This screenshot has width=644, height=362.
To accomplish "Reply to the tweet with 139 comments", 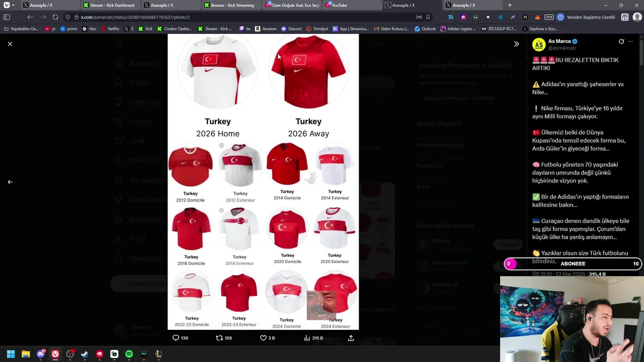I will point(180,338).
